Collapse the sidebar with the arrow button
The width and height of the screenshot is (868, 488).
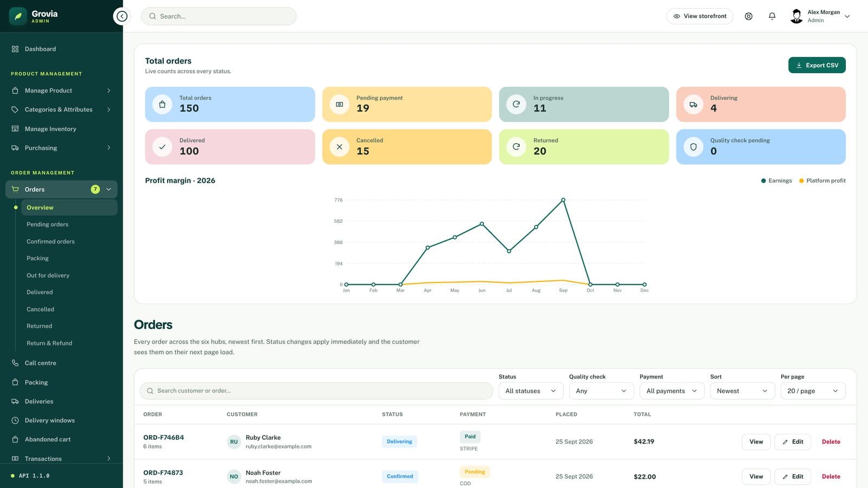tap(122, 16)
